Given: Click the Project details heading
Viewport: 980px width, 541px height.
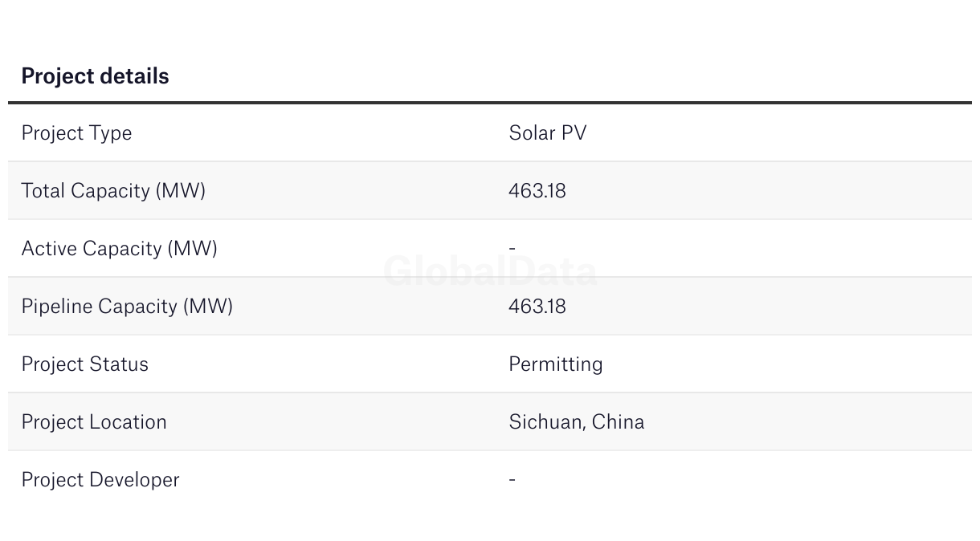Looking at the screenshot, I should (x=95, y=76).
